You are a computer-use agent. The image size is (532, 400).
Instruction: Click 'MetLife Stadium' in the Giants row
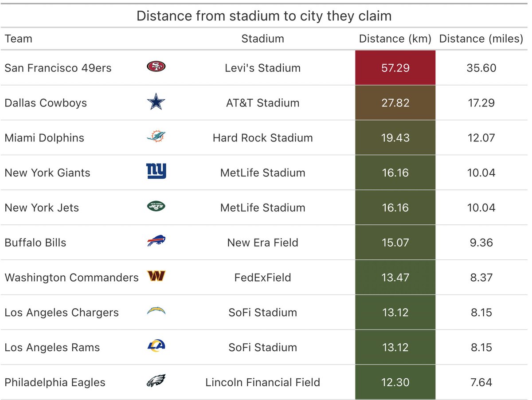(x=262, y=173)
